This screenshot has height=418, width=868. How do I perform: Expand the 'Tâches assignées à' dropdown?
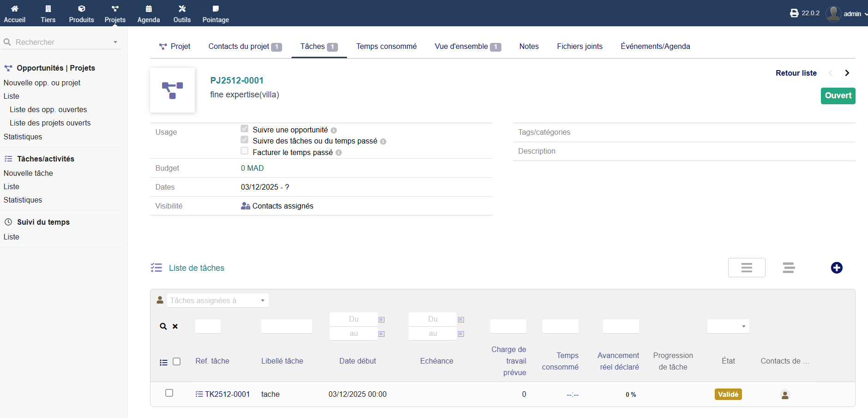point(217,301)
